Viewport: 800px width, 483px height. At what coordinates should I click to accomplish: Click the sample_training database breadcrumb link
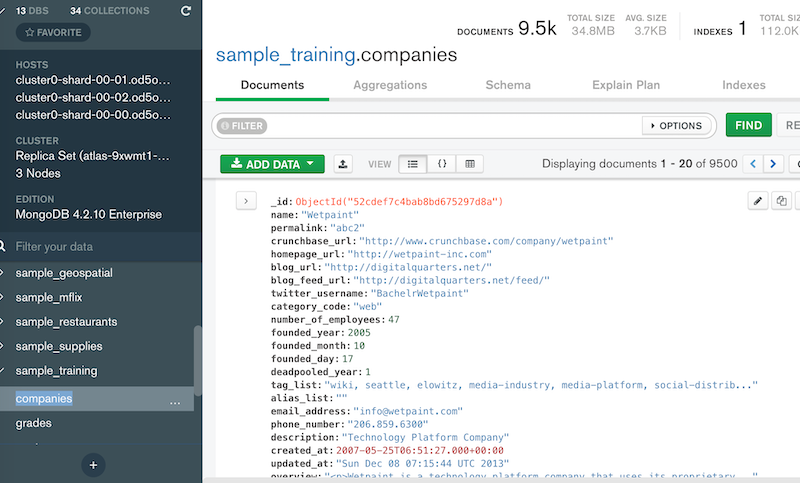[x=286, y=55]
